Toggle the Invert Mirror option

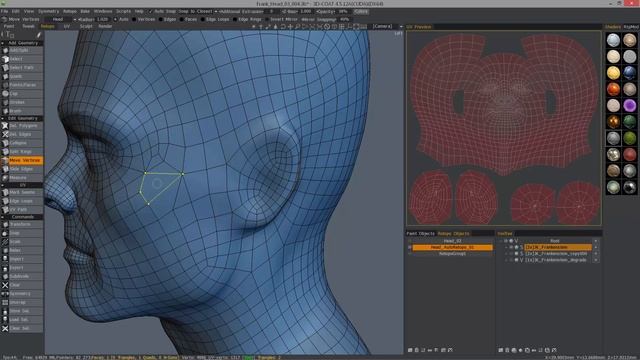[267, 19]
